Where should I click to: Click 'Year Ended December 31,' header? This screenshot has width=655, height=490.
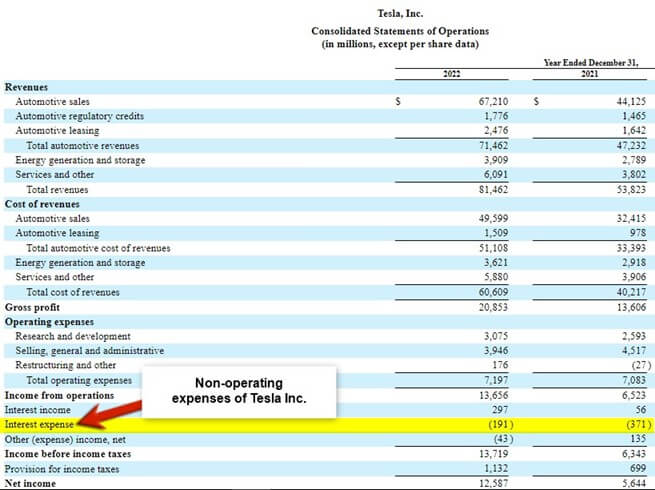(x=591, y=63)
